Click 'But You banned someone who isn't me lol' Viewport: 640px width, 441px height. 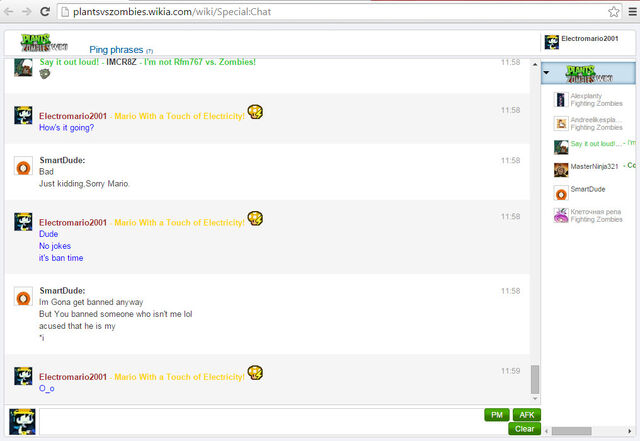click(x=116, y=314)
